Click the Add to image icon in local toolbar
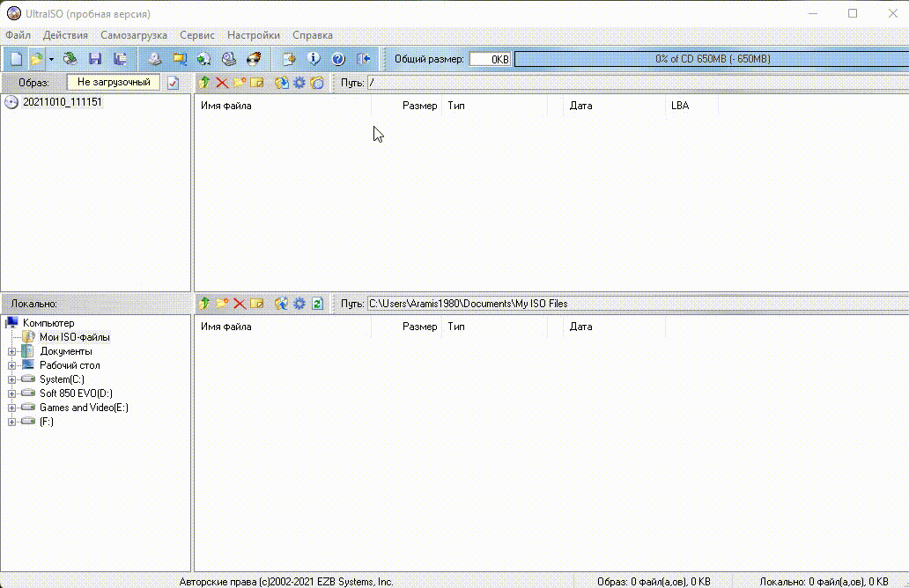Viewport: 909px width, 588px height. (x=281, y=303)
